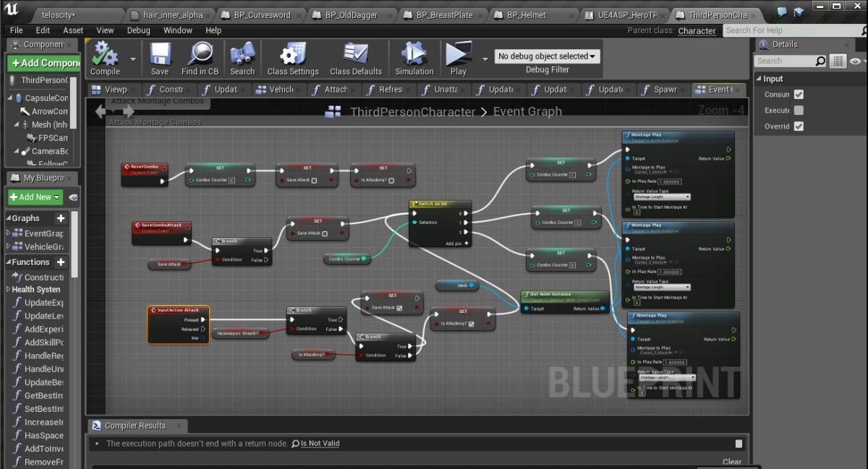Image resolution: width=868 pixels, height=469 pixels.
Task: Select the Get Anim Instance node
Action: (565, 302)
